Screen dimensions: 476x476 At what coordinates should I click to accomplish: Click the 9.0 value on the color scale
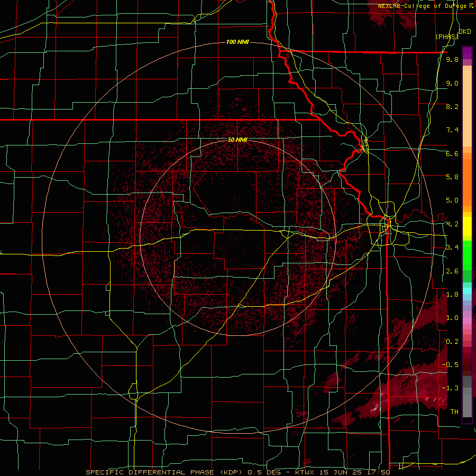(x=452, y=83)
